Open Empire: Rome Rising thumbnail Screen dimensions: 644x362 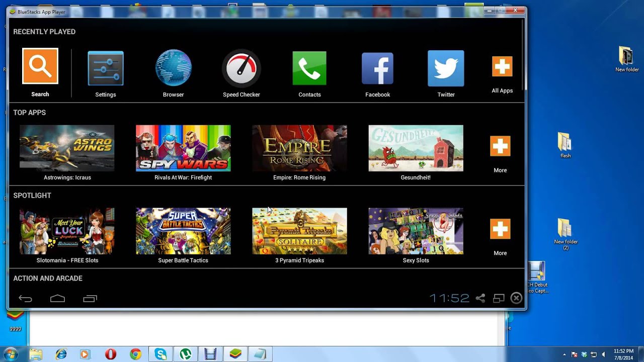(299, 148)
